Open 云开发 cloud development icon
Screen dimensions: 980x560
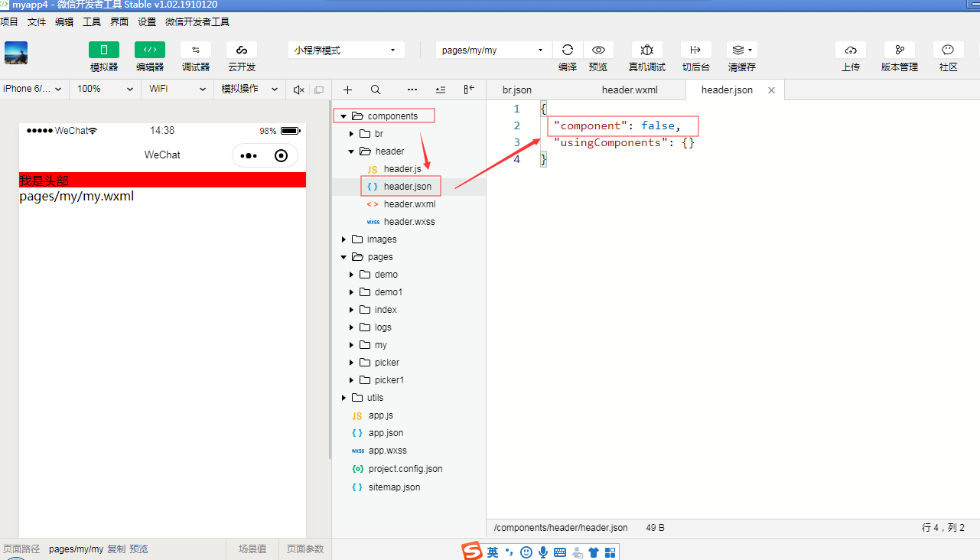242,50
